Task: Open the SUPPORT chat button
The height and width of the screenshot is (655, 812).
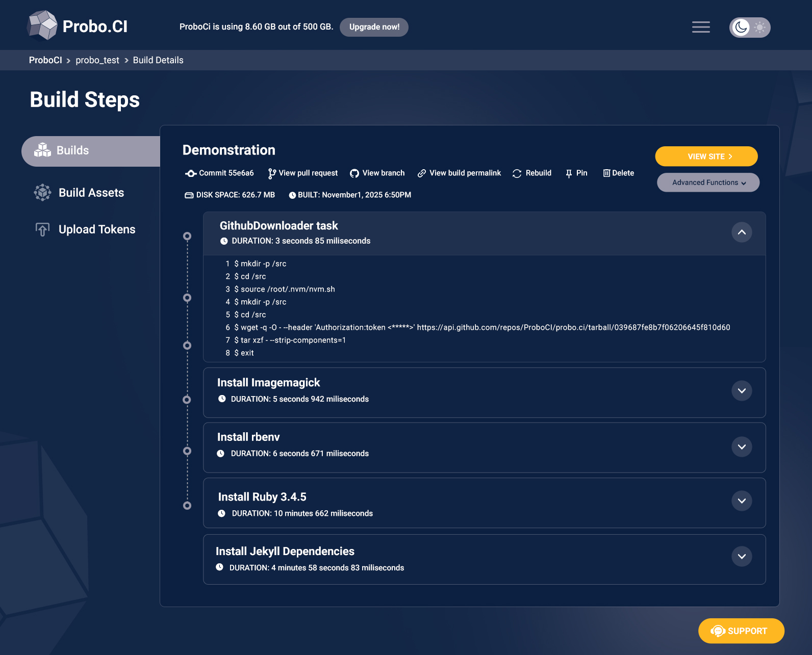Action: click(x=741, y=631)
